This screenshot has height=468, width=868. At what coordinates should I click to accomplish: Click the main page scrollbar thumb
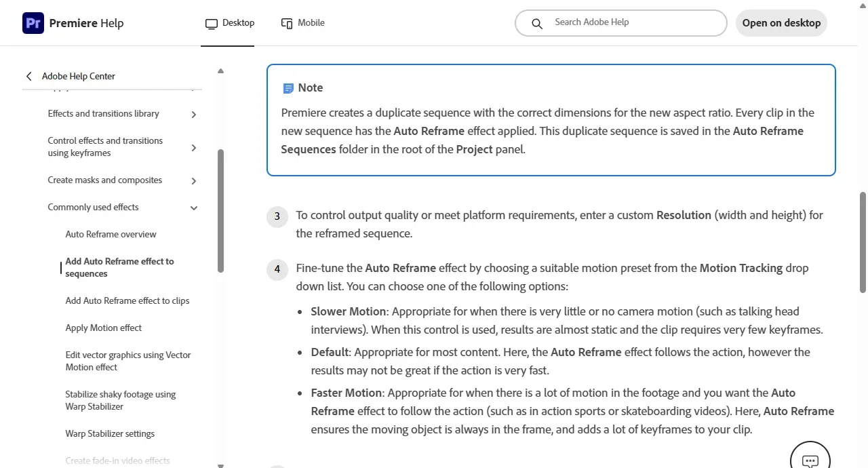pos(863,242)
